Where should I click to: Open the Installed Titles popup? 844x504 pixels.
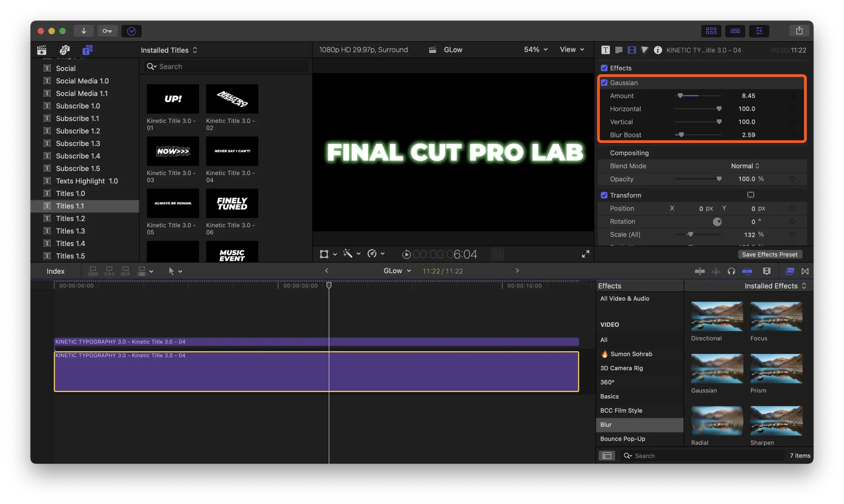click(169, 50)
